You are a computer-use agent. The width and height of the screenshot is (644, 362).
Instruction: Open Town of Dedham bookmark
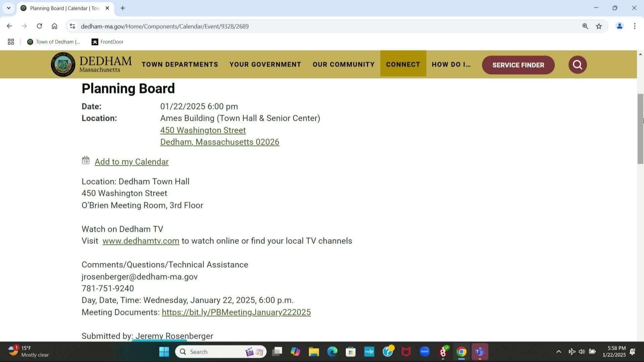coord(54,42)
